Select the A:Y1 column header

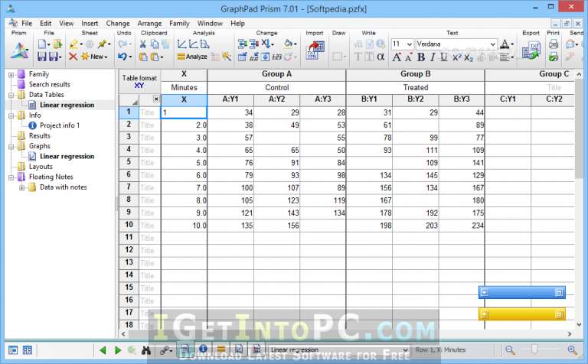click(230, 99)
